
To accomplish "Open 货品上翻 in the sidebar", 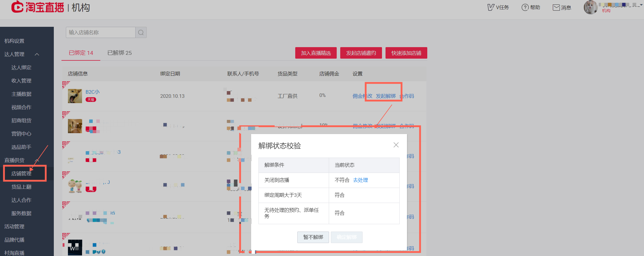I will click(21, 187).
